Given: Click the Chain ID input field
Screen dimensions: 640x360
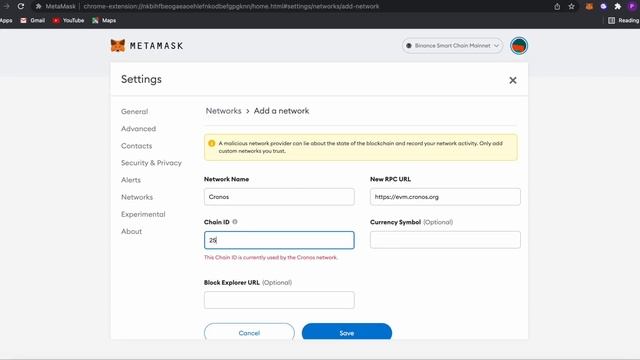Looking at the screenshot, I should [279, 240].
